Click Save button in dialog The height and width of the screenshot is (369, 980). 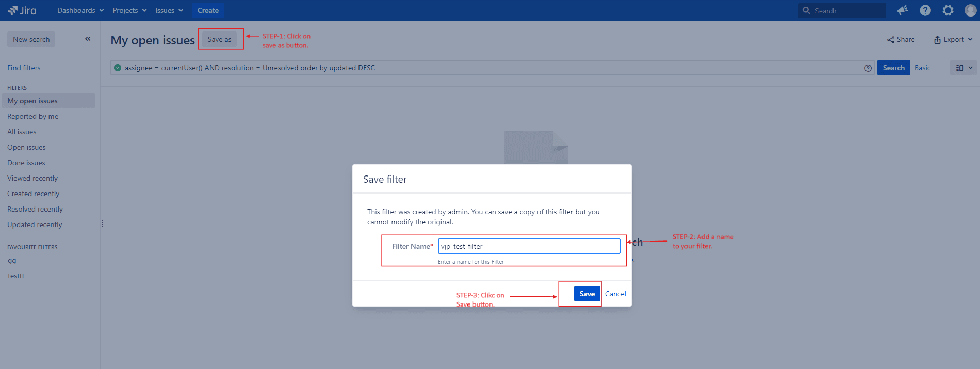(x=587, y=294)
